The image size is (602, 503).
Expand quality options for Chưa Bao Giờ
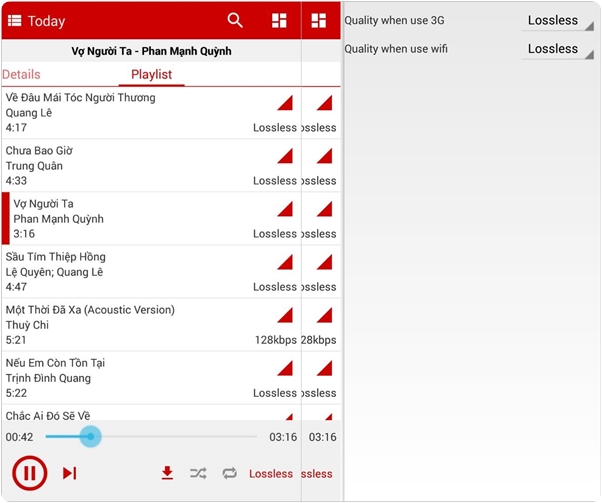tap(285, 156)
